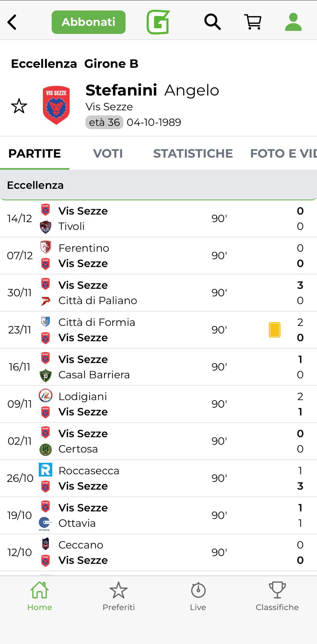Open the shopping cart
Image resolution: width=317 pixels, height=644 pixels.
(253, 22)
